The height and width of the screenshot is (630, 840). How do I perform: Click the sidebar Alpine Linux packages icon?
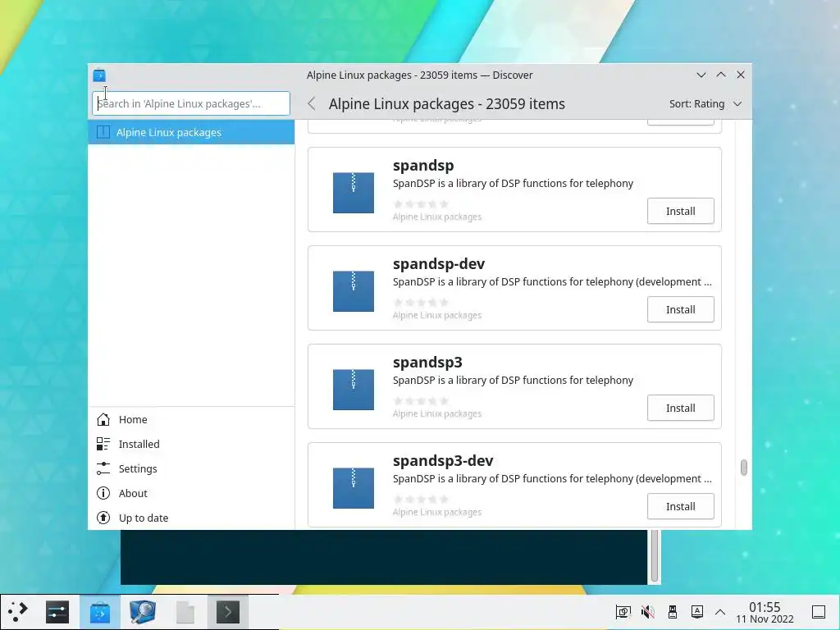[x=103, y=132]
